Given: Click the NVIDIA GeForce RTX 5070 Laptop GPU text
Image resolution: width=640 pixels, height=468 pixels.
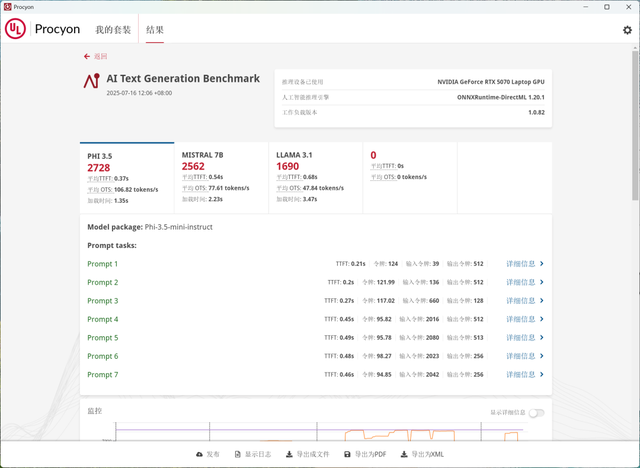Looking at the screenshot, I should pyautogui.click(x=491, y=82).
